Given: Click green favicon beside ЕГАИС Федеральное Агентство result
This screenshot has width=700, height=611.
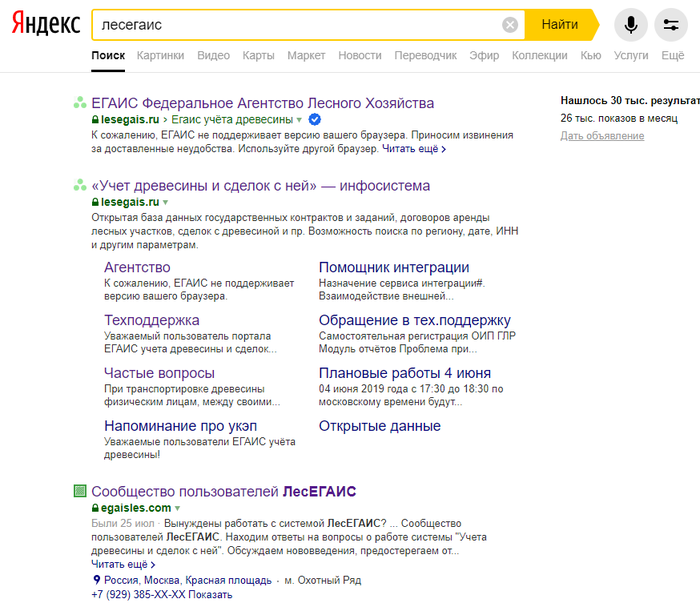Looking at the screenshot, I should pyautogui.click(x=80, y=103).
